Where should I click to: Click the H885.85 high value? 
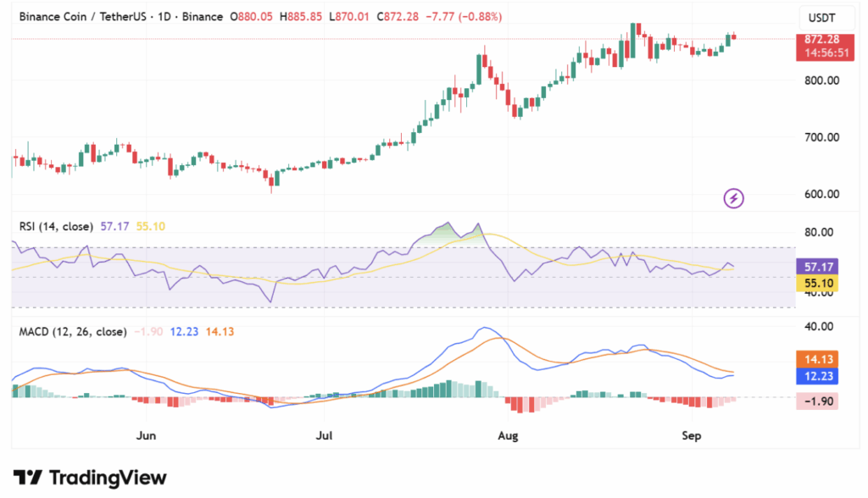pos(301,17)
